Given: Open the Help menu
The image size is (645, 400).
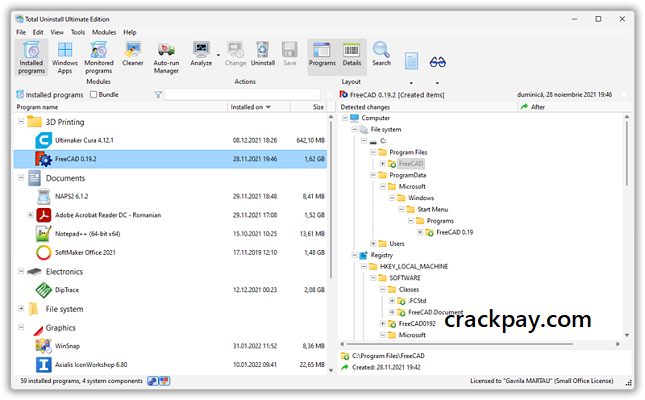Looking at the screenshot, I should point(130,32).
